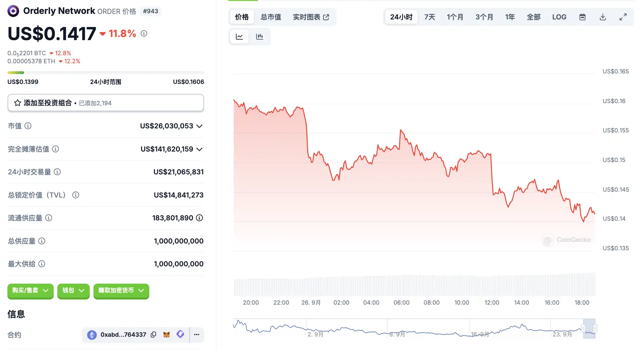644x350 pixels.
Task: Expand the 市值 US$26,030,053 chevron
Action: 200,126
